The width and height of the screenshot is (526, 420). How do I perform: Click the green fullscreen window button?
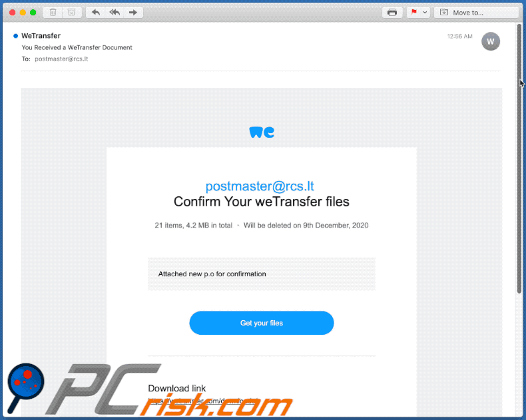pos(33,13)
